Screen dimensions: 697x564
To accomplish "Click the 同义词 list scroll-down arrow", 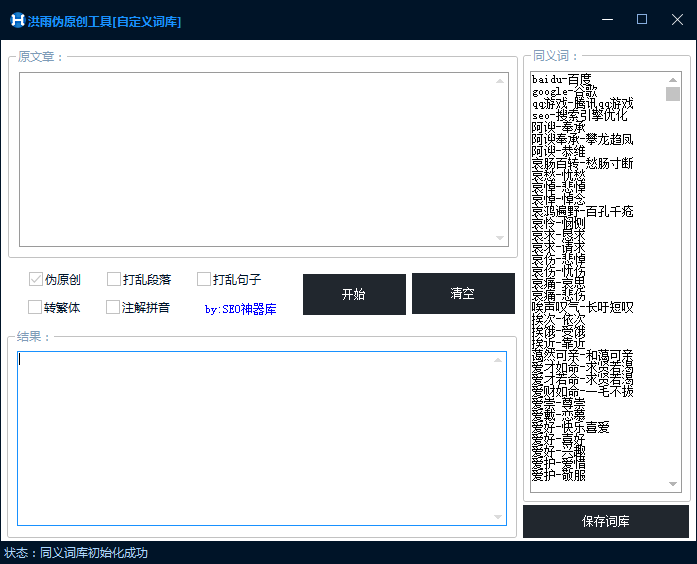I will point(673,484).
